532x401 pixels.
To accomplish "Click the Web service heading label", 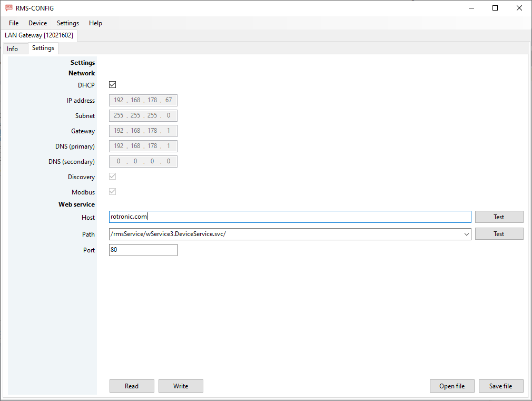I will [77, 204].
